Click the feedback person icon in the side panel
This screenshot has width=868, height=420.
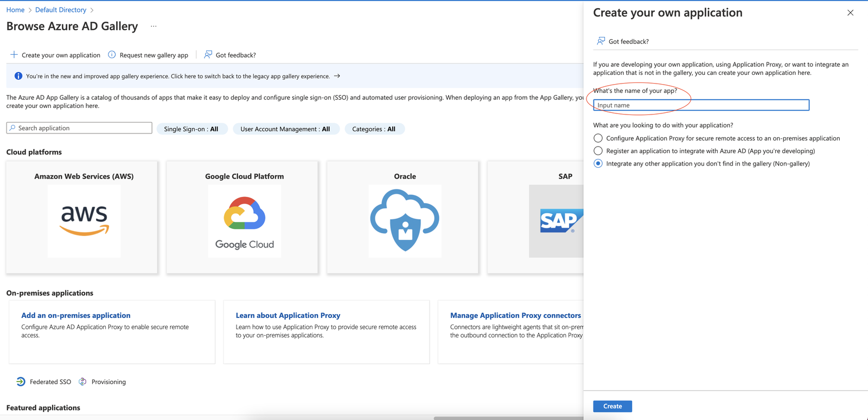(x=601, y=41)
